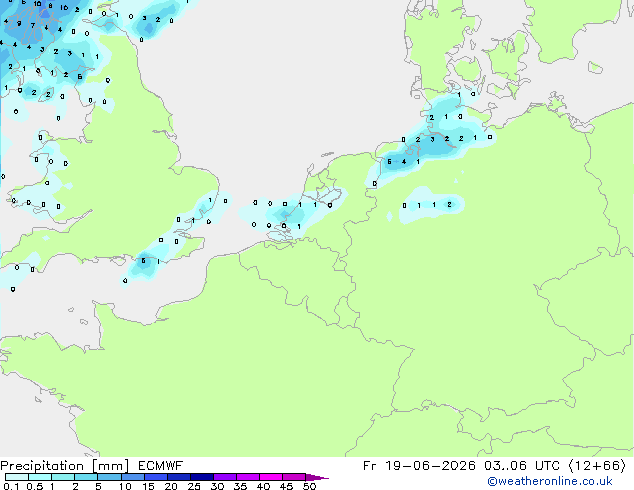Image resolution: width=634 pixels, height=490 pixels.
Task: Click the above-50 mm legend arrow tip
Action: [317, 477]
